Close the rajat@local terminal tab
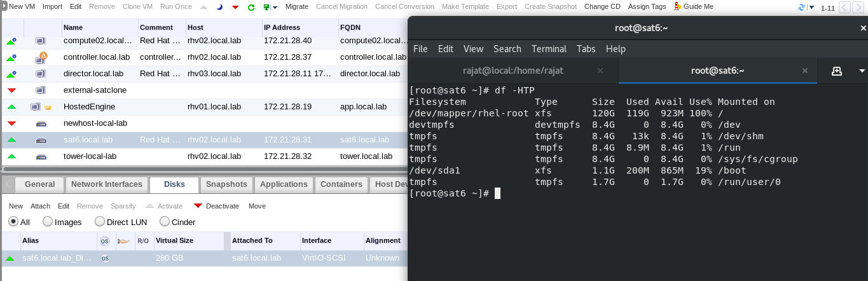The height and width of the screenshot is (281, 868). 600,71
